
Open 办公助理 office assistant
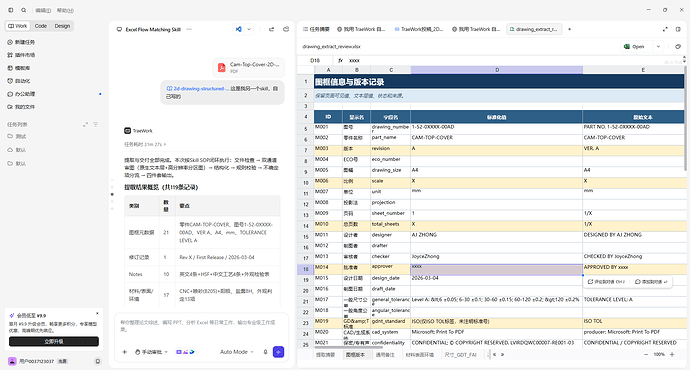[21, 94]
